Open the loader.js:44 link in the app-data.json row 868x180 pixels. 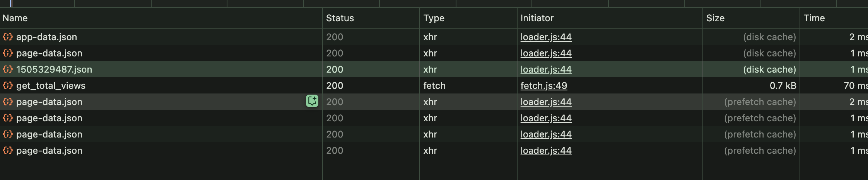click(546, 37)
